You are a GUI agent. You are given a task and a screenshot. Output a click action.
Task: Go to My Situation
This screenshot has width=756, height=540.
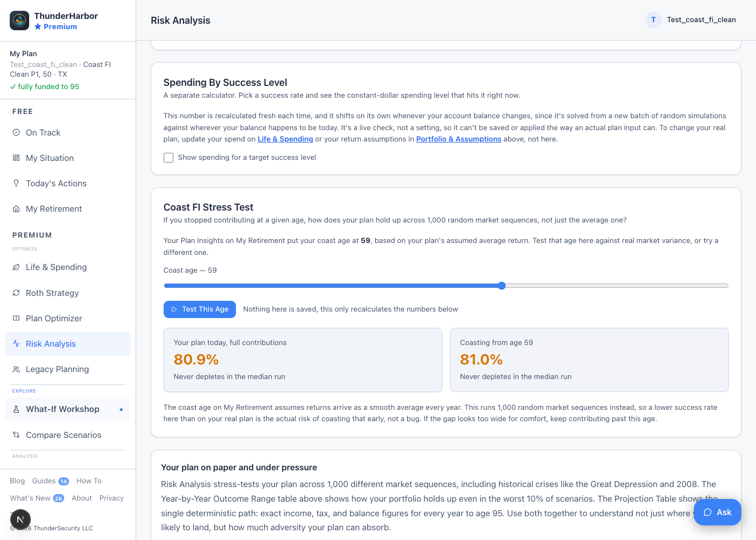click(67, 158)
